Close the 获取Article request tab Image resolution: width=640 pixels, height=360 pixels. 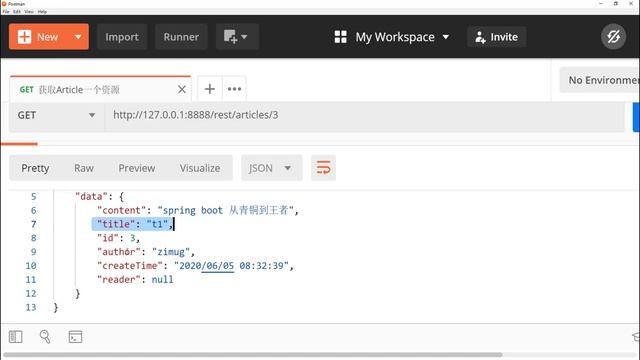pyautogui.click(x=182, y=89)
